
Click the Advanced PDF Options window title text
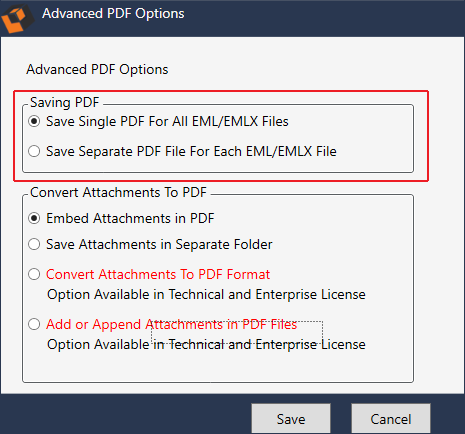pos(113,14)
